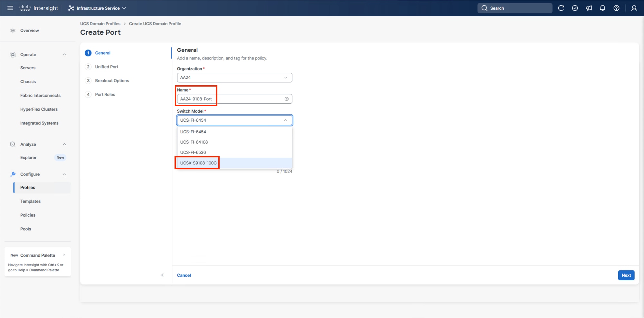Select UCSX-S9108-100G from the list
The image size is (644, 318).
[198, 163]
